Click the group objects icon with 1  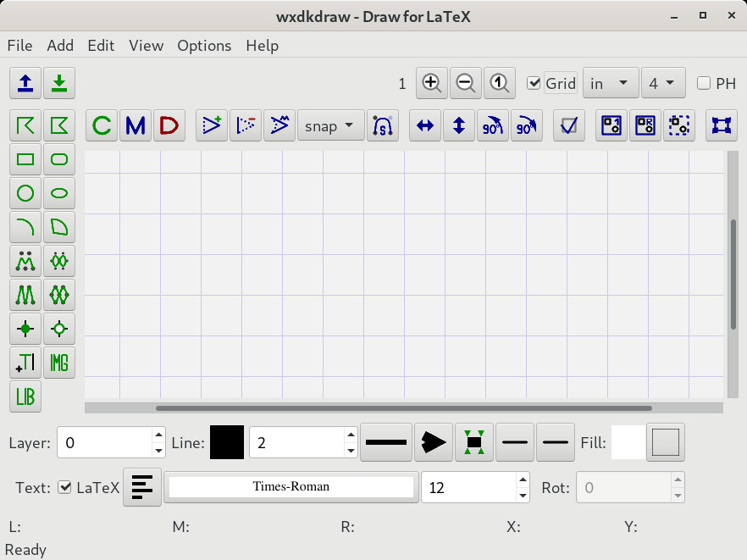coord(611,126)
